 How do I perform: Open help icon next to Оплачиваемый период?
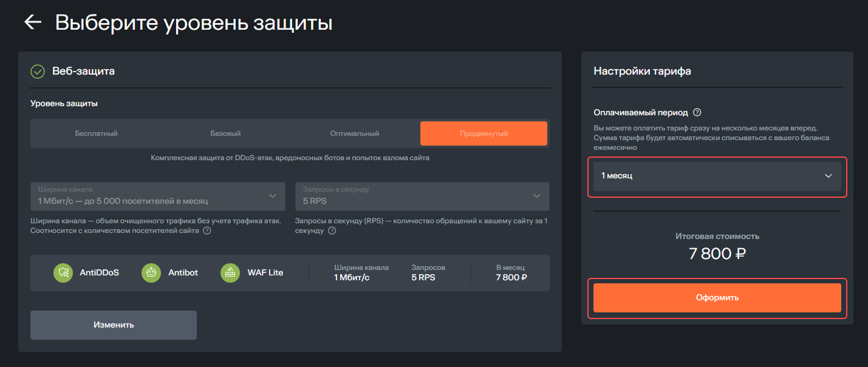(x=697, y=112)
